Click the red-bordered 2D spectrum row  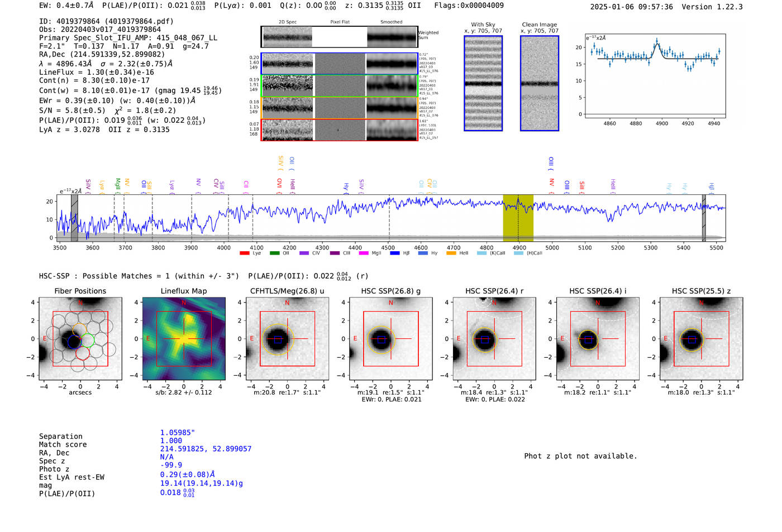click(340, 130)
